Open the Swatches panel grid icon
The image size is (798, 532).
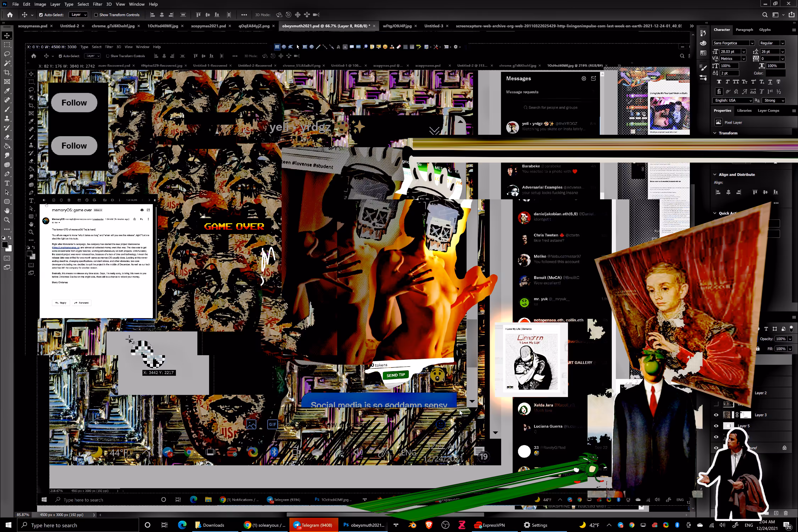(x=703, y=53)
